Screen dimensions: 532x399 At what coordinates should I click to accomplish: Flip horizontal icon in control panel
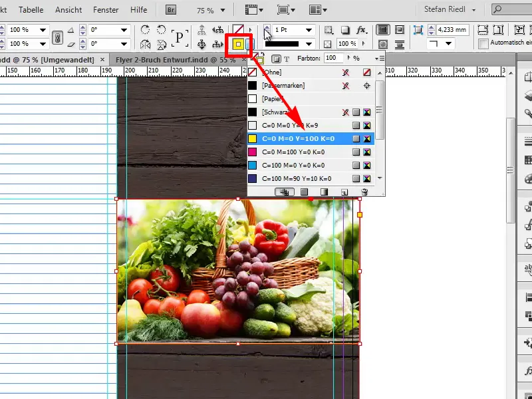click(x=145, y=44)
